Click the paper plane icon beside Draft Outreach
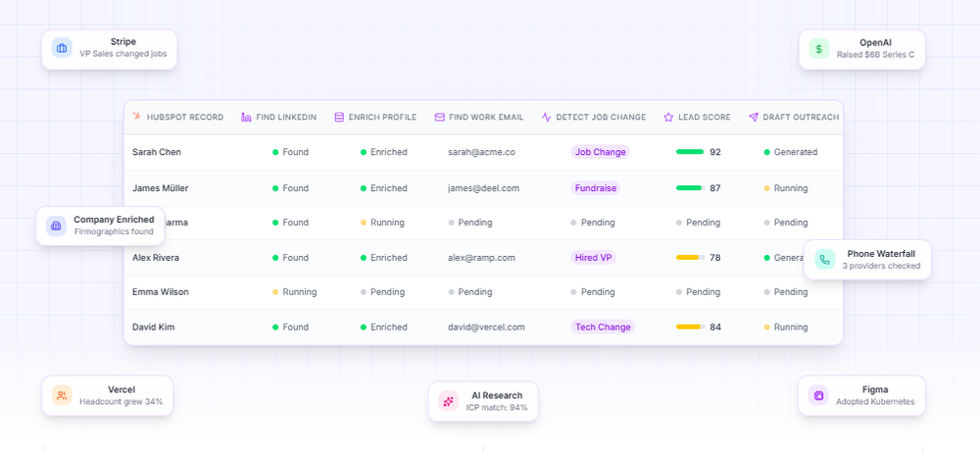 point(754,117)
